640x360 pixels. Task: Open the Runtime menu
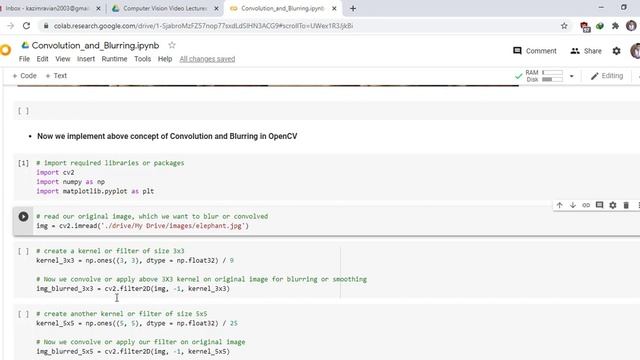pos(114,59)
